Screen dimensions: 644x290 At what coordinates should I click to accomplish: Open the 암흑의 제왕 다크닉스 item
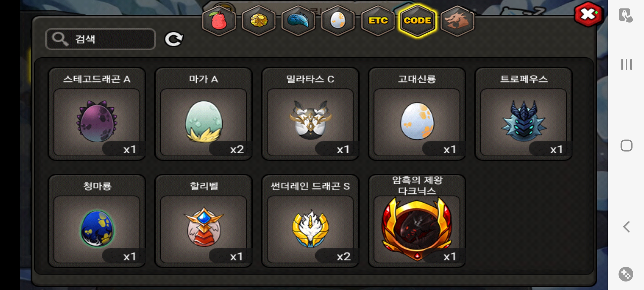pyautogui.click(x=417, y=221)
